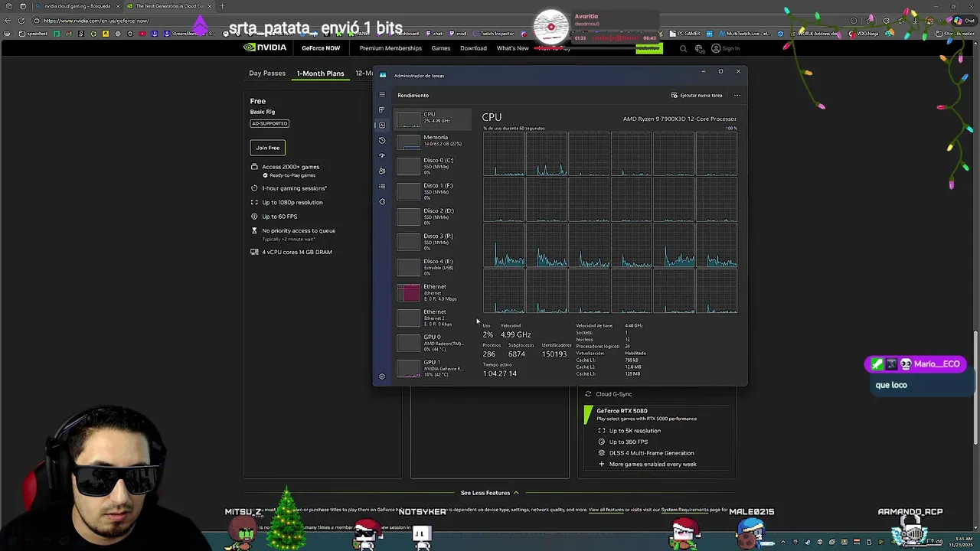Switch to The Next Generation in Cloud tab
This screenshot has width=980, height=551.
click(x=168, y=6)
